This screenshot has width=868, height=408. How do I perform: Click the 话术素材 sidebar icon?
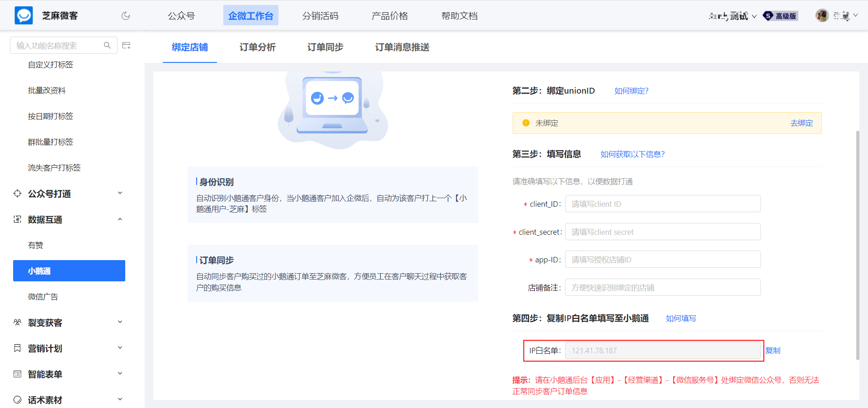click(x=18, y=400)
